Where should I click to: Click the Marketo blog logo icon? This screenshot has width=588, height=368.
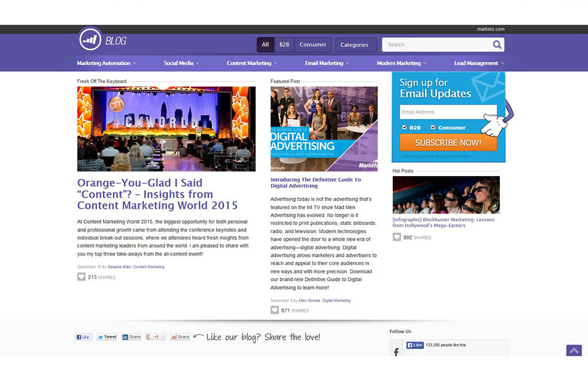90,39
